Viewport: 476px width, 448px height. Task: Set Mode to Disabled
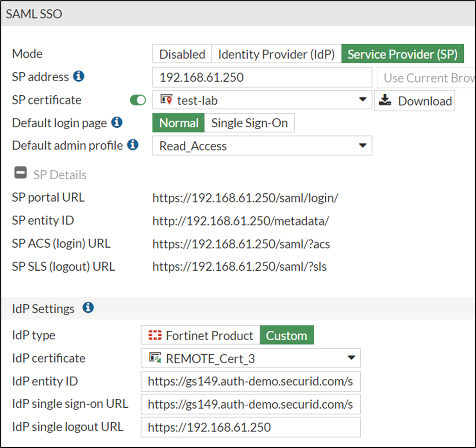click(x=182, y=54)
